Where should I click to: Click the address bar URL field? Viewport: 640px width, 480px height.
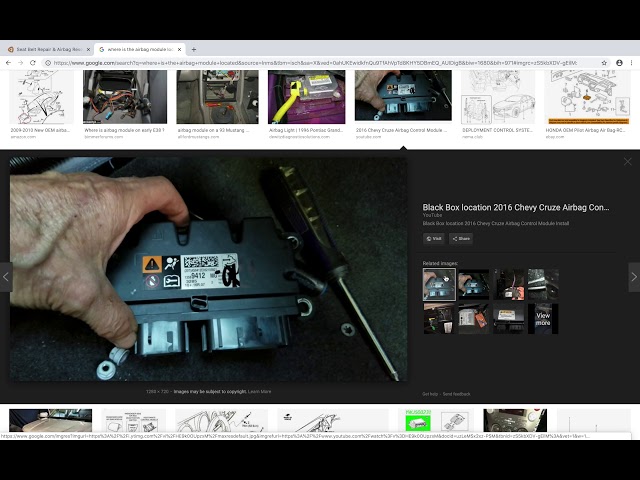pyautogui.click(x=314, y=63)
